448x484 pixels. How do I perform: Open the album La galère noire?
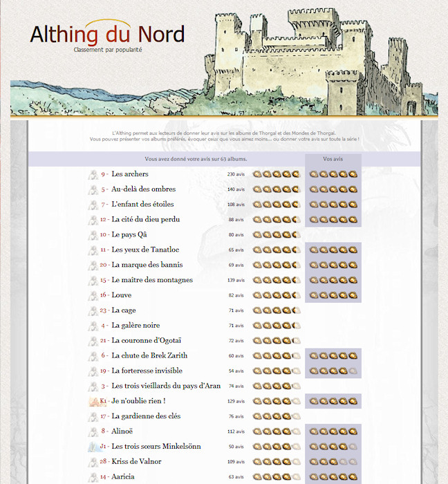[135, 326]
